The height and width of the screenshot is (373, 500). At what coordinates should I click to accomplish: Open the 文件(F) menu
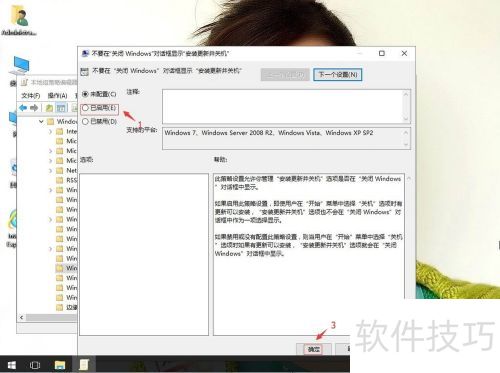coord(31,96)
